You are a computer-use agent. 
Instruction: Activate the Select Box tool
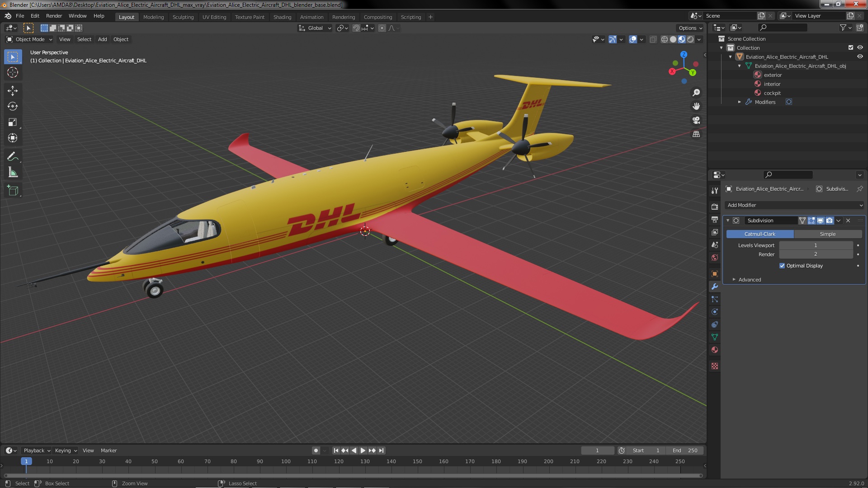[13, 57]
